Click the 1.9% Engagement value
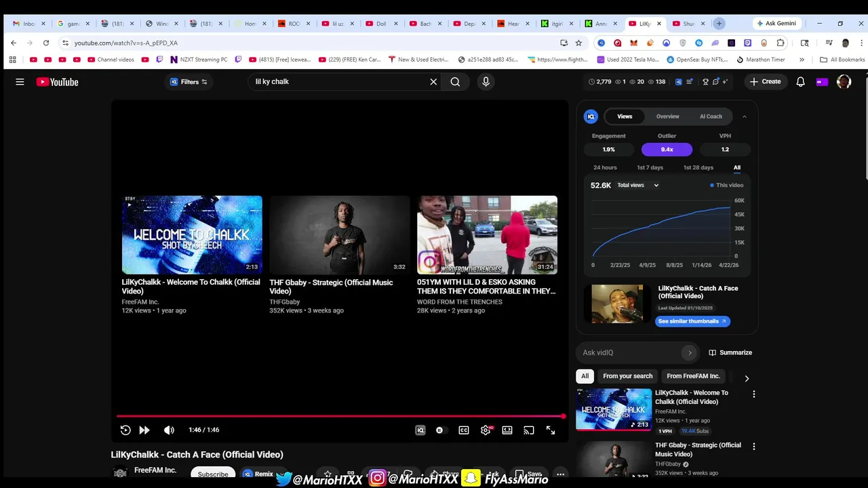The height and width of the screenshot is (488, 868). coord(608,149)
